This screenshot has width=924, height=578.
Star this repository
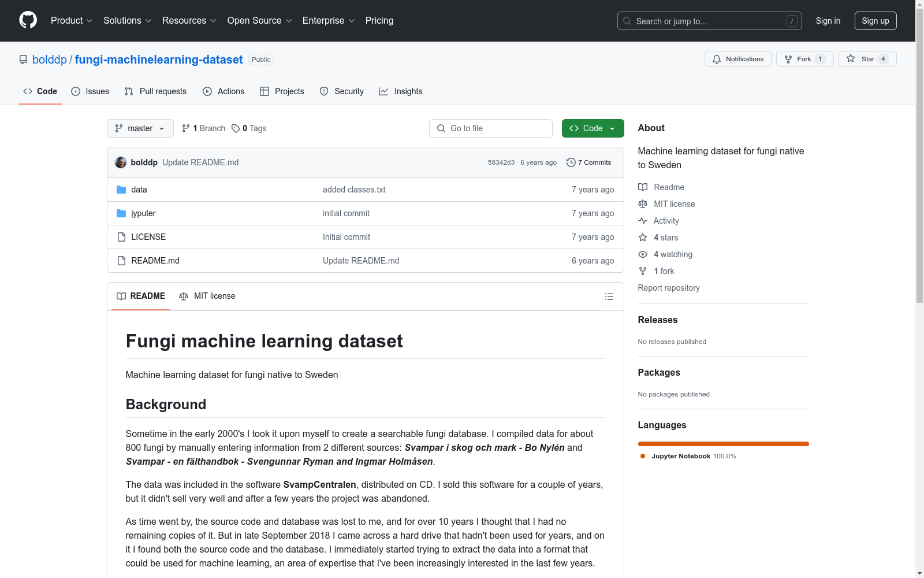[867, 59]
